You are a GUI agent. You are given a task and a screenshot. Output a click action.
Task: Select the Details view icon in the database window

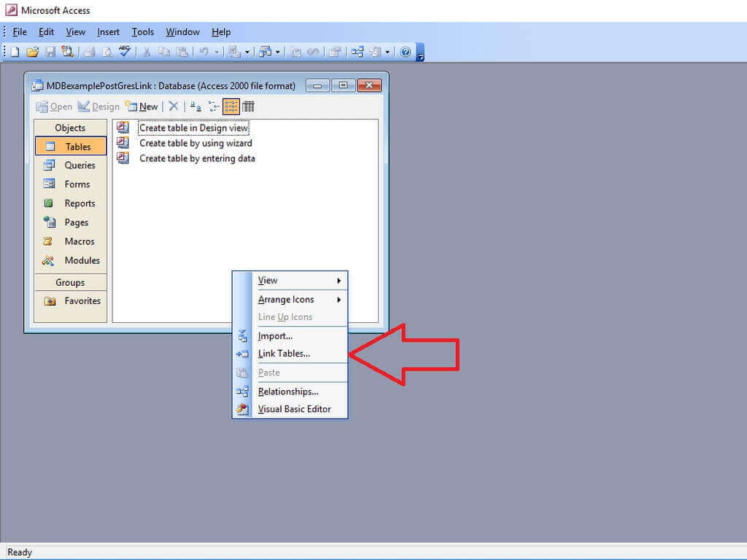(x=249, y=106)
